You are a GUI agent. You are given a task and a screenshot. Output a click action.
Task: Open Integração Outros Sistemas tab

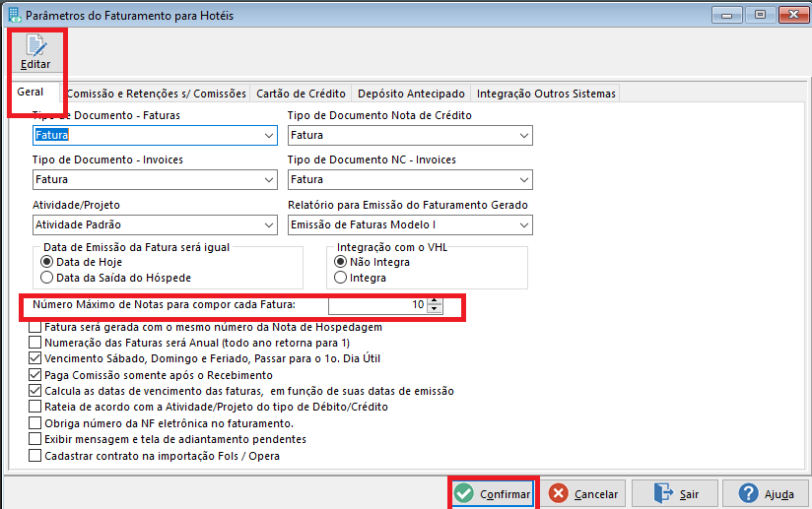[546, 94]
